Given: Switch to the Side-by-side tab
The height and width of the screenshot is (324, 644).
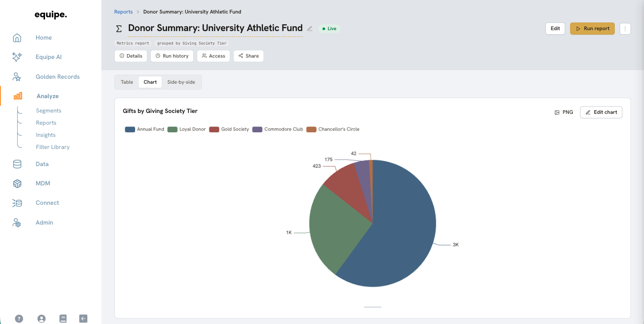Looking at the screenshot, I should click(181, 82).
